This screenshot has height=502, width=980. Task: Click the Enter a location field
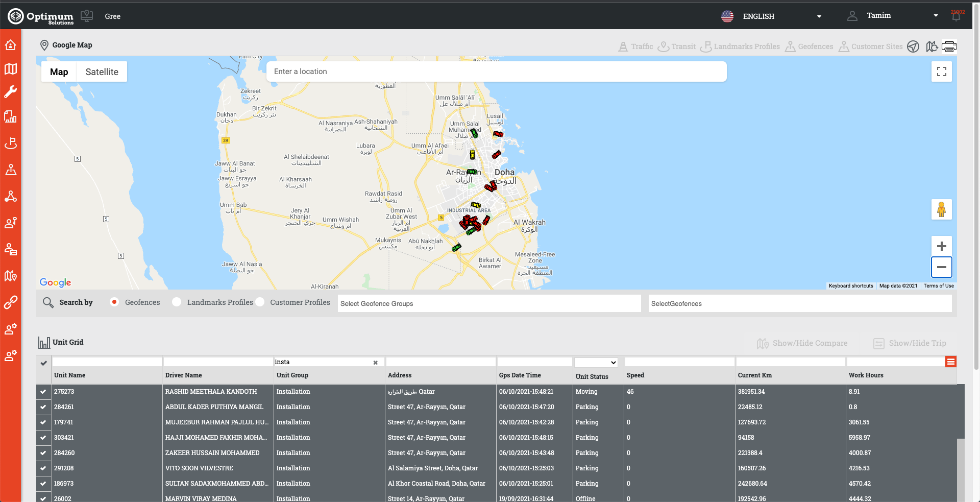(x=496, y=71)
